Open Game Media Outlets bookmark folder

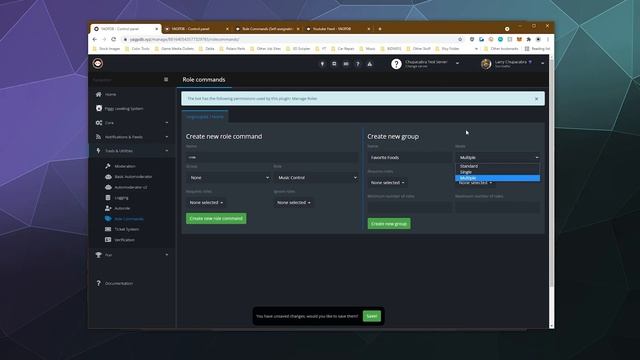(x=174, y=49)
